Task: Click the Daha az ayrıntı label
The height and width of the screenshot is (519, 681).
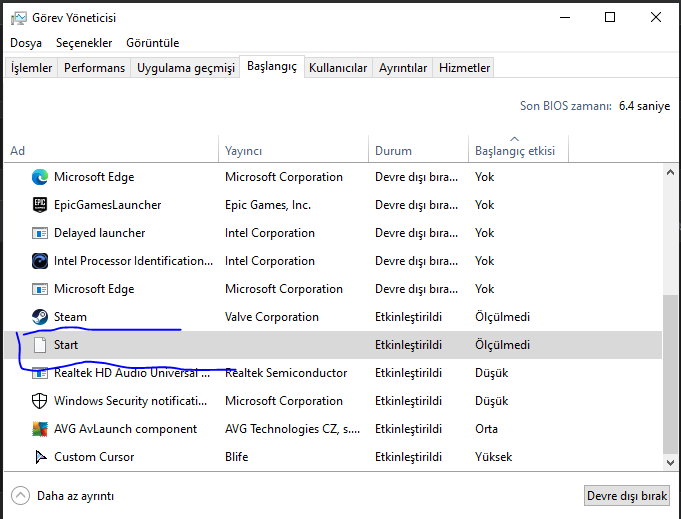Action: point(76,496)
